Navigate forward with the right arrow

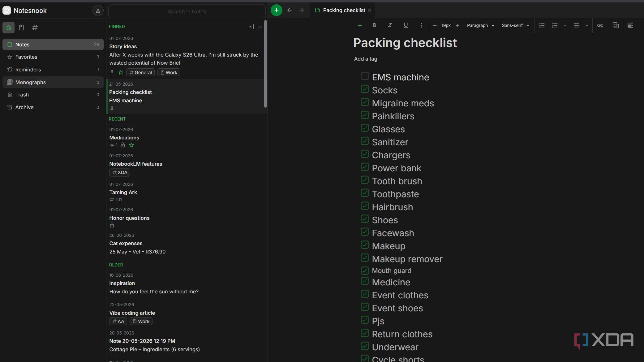point(302,10)
